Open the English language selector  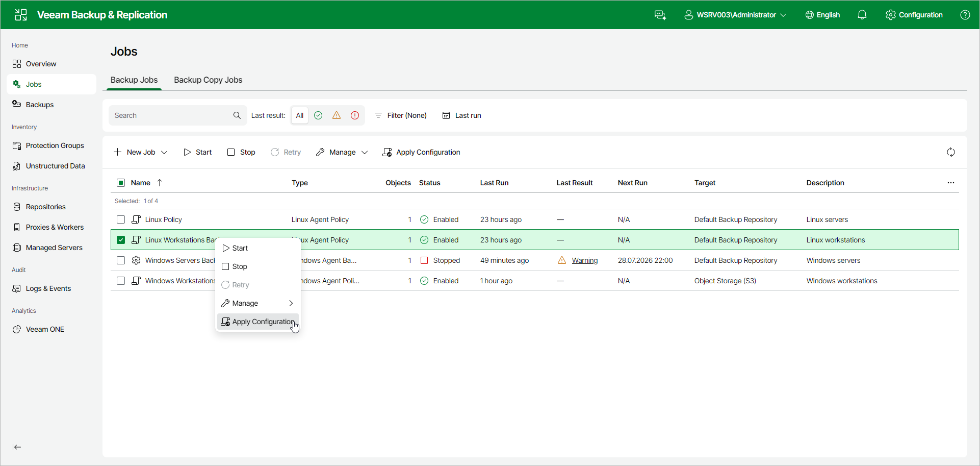point(822,15)
